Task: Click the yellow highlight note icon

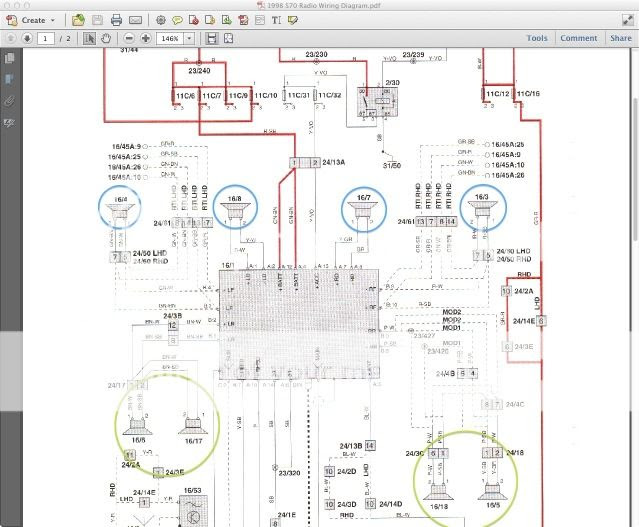Action: [293, 20]
